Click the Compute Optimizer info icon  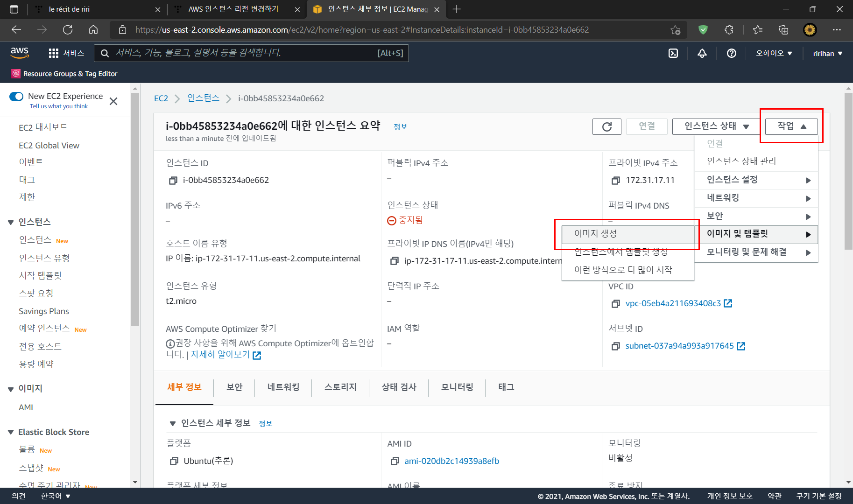170,343
